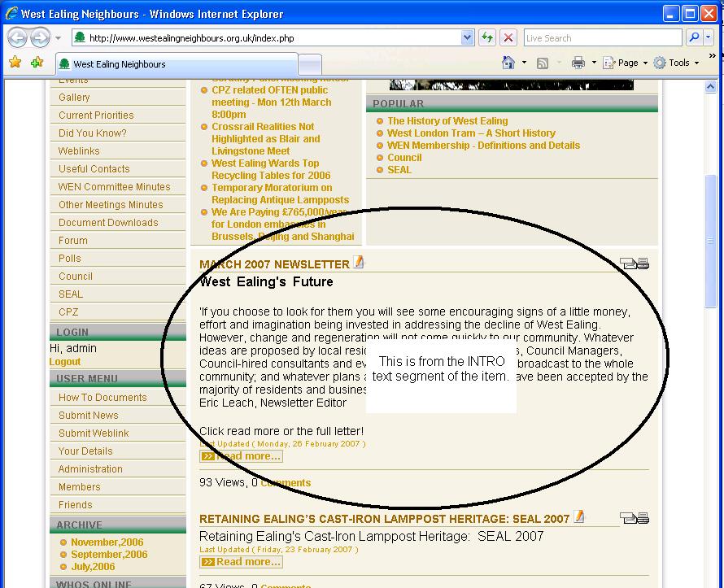Open the Gallery sidebar link

pos(74,98)
